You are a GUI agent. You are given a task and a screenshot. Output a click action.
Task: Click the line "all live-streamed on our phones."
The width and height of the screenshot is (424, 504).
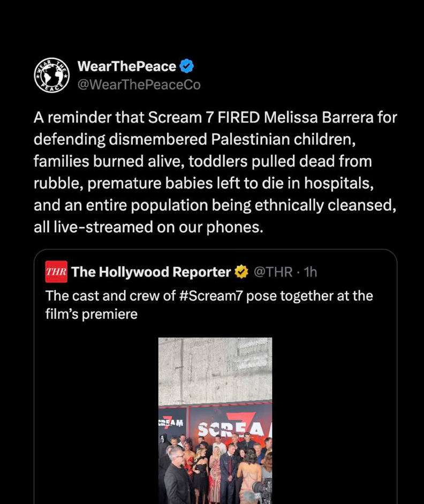point(149,227)
